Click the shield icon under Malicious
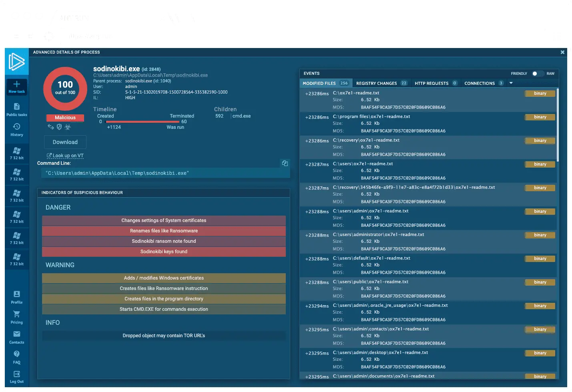This screenshot has height=392, width=572. (x=59, y=127)
